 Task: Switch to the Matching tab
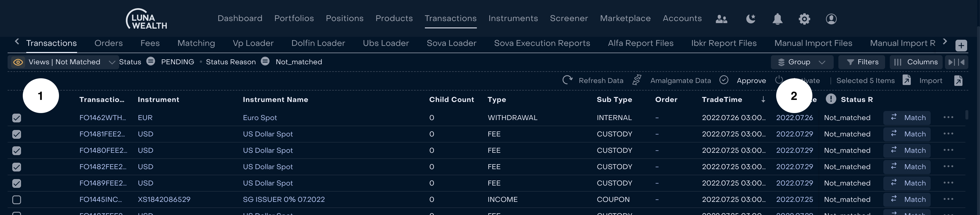[x=196, y=43]
